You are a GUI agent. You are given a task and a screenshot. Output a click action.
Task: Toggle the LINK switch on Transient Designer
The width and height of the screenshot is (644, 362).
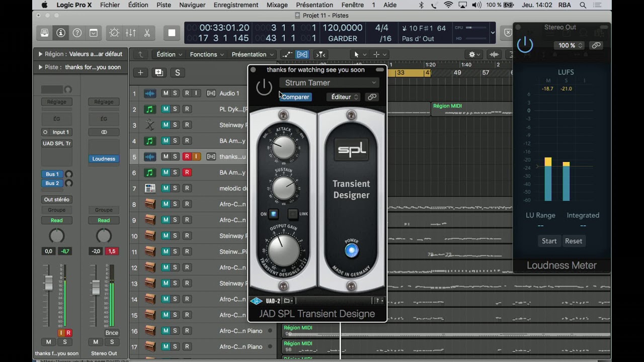click(x=293, y=214)
